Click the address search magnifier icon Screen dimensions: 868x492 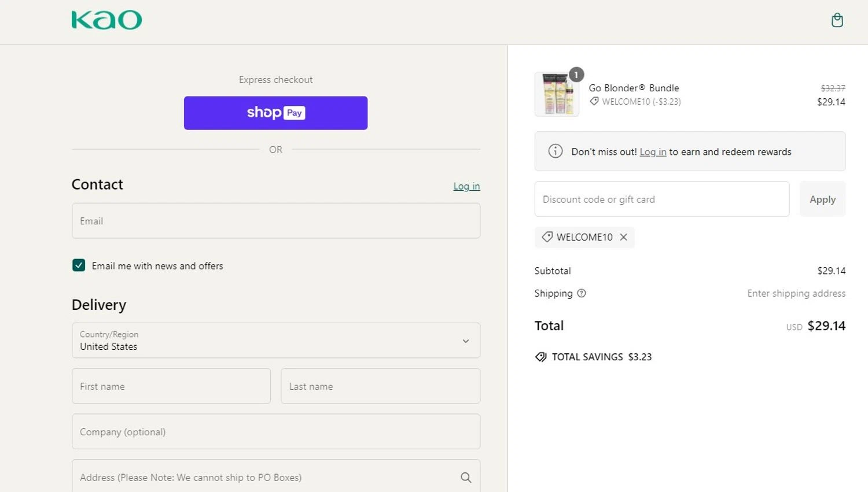466,478
